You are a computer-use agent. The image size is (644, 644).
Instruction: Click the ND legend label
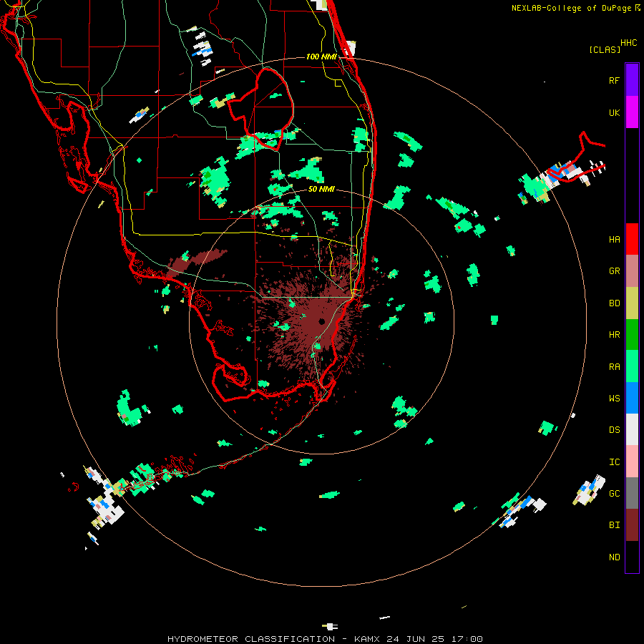(x=614, y=557)
